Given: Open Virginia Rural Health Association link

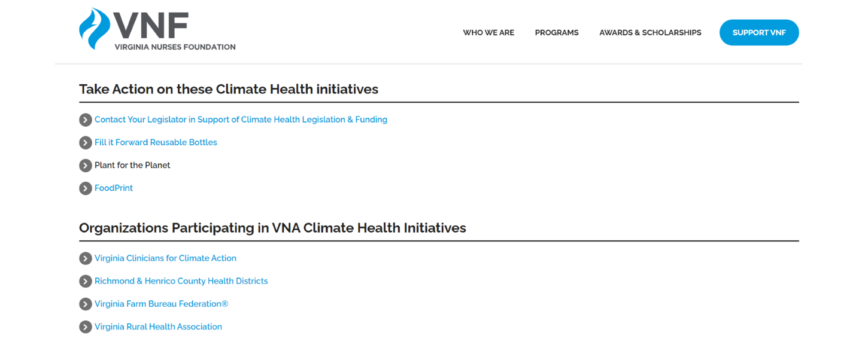Looking at the screenshot, I should (158, 326).
